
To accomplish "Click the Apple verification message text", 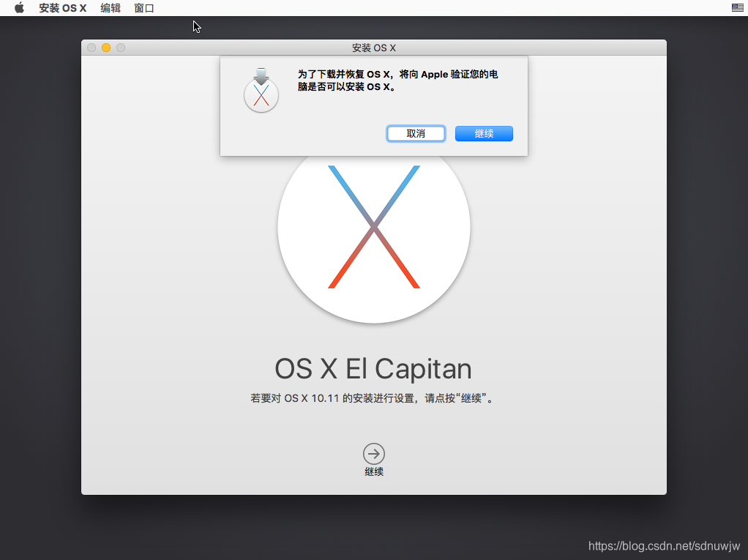I will click(398, 80).
